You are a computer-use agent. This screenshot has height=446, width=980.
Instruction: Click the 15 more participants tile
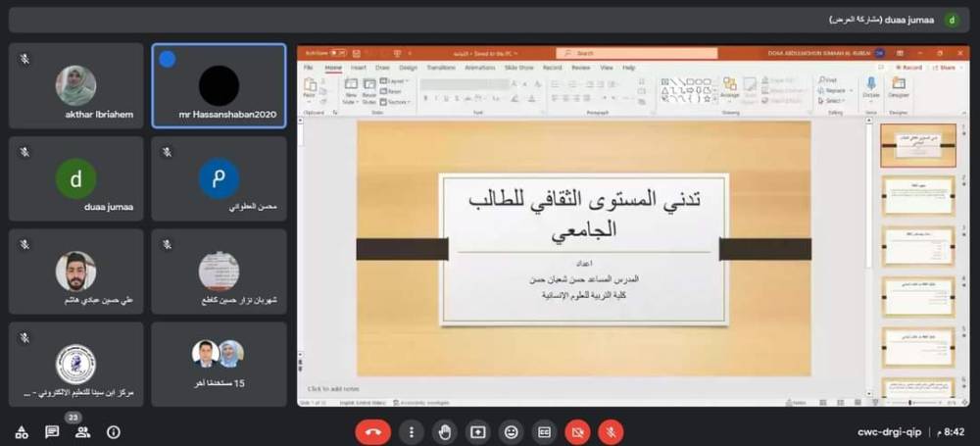pos(219,364)
